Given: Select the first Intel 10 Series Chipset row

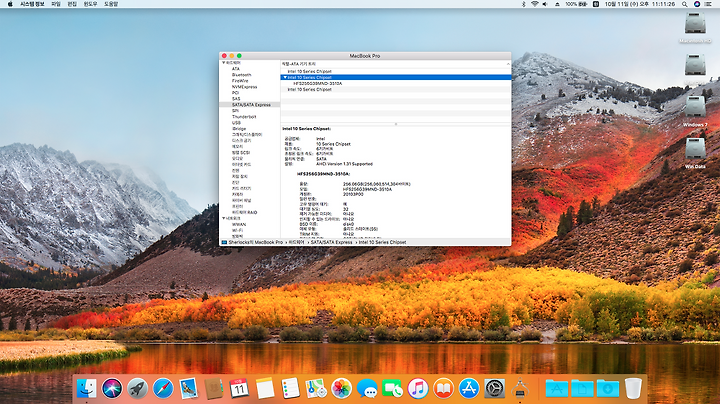Looking at the screenshot, I should [x=396, y=72].
